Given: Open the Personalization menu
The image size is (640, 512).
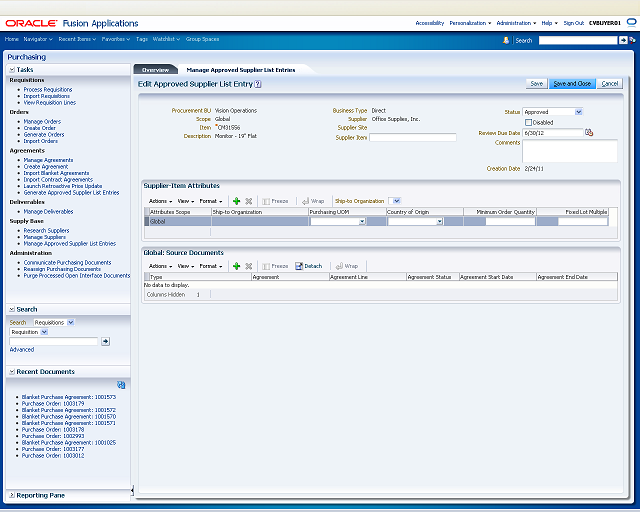Looking at the screenshot, I should (x=470, y=23).
